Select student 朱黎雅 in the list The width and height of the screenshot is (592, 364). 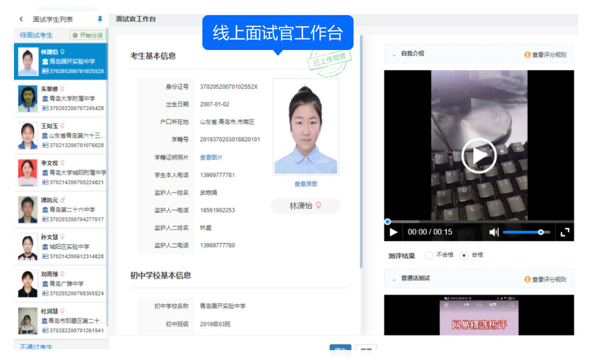point(60,99)
